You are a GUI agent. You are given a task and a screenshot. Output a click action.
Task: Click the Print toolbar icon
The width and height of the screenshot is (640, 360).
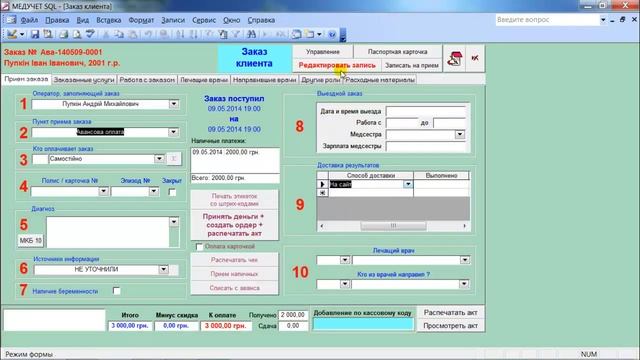click(63, 34)
